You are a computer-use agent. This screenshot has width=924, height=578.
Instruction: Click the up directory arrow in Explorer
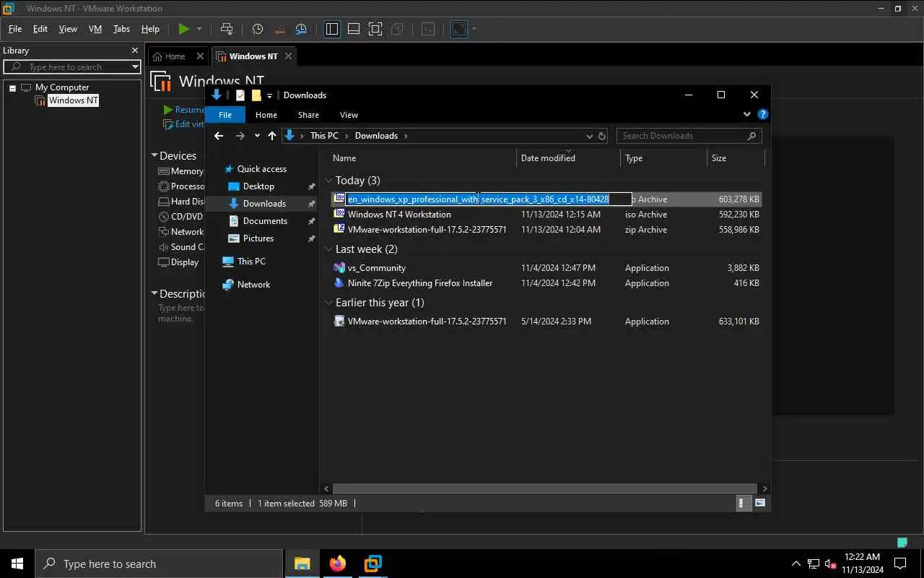click(271, 136)
